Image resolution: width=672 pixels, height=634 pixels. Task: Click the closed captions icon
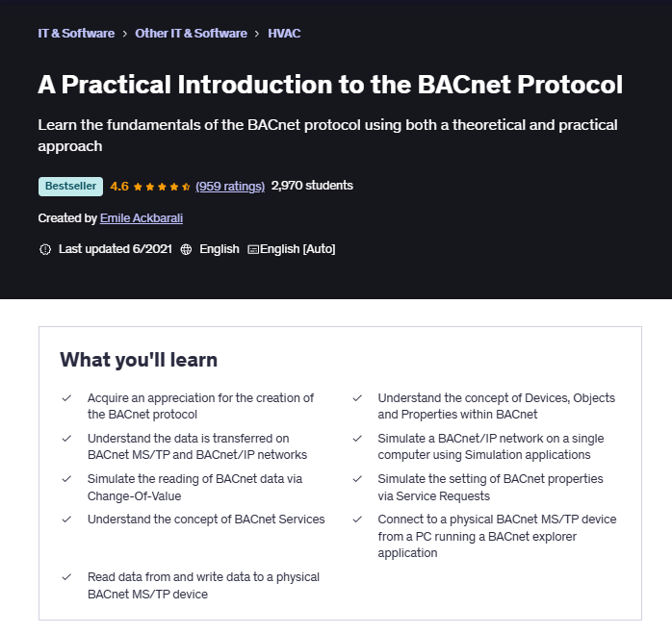pos(253,249)
